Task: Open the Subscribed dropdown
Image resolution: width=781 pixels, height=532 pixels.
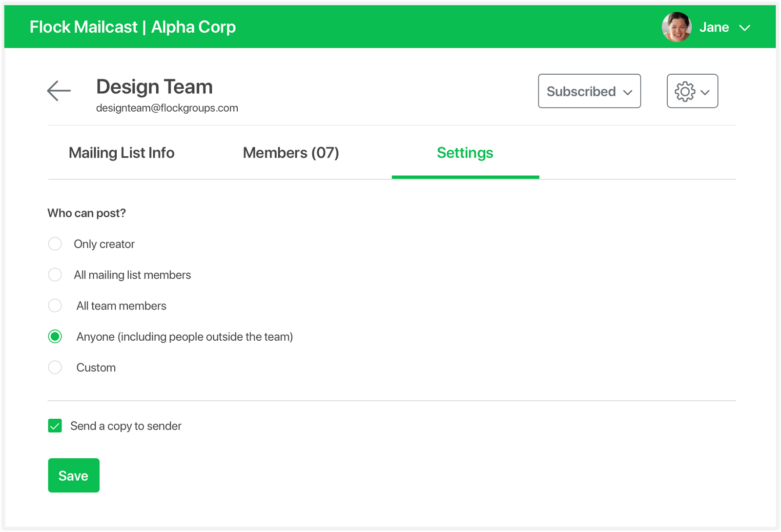Action: tap(589, 91)
